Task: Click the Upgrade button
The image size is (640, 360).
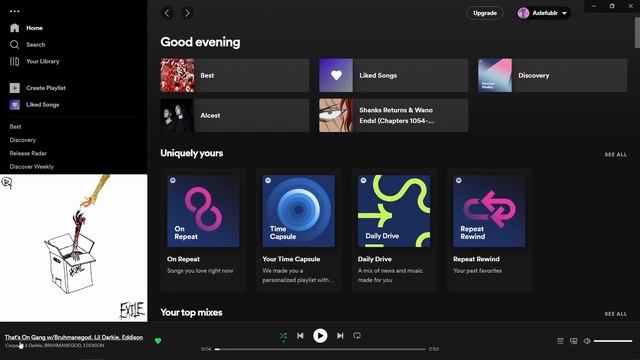Action: tap(485, 13)
